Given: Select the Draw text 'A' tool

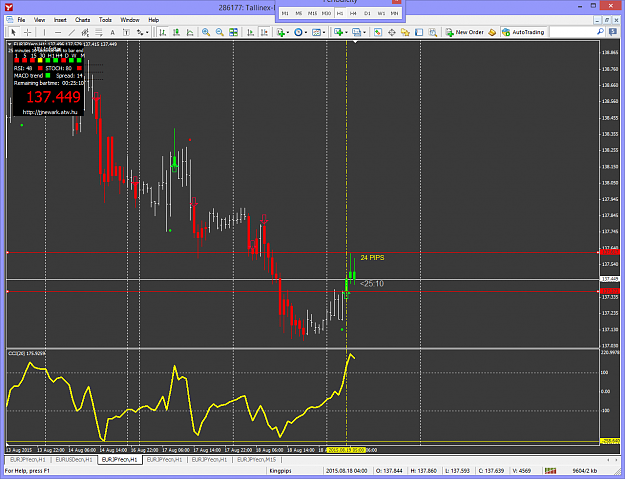Looking at the screenshot, I should (x=112, y=32).
